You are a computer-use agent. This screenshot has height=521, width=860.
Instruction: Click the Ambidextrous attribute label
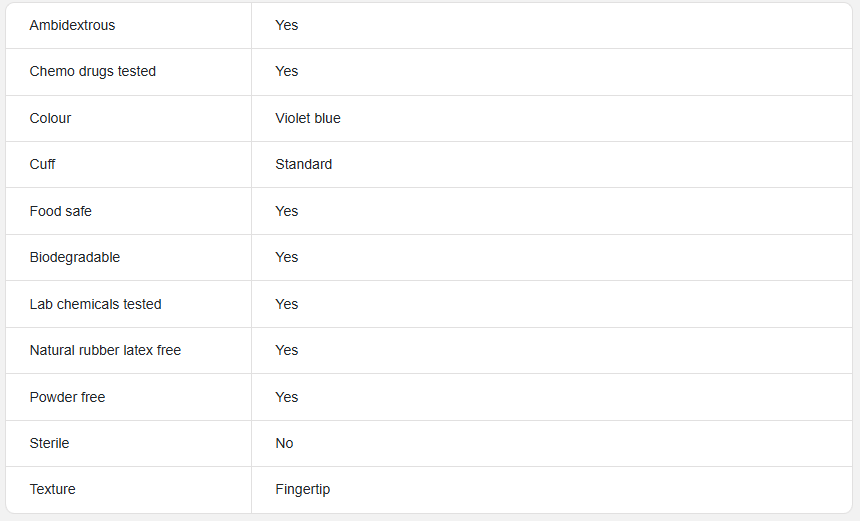(x=72, y=25)
